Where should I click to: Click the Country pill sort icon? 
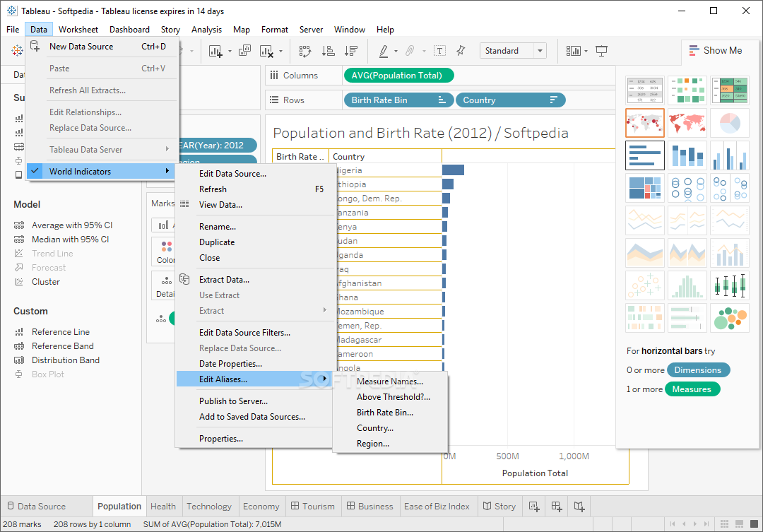[553, 100]
